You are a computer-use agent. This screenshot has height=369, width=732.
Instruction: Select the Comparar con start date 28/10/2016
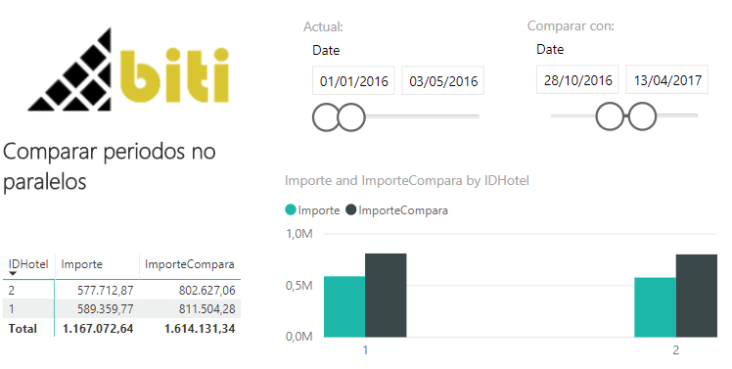[x=577, y=80]
